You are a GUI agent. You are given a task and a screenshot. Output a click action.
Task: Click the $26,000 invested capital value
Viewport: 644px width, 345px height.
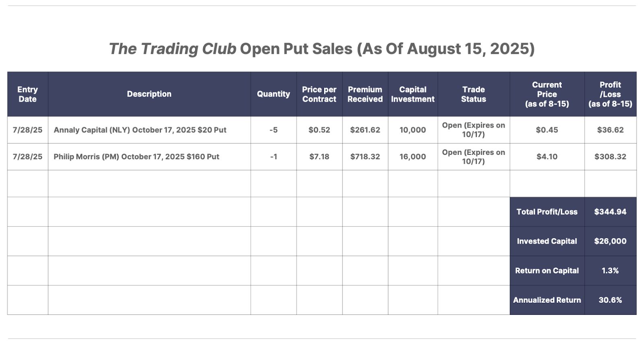610,241
